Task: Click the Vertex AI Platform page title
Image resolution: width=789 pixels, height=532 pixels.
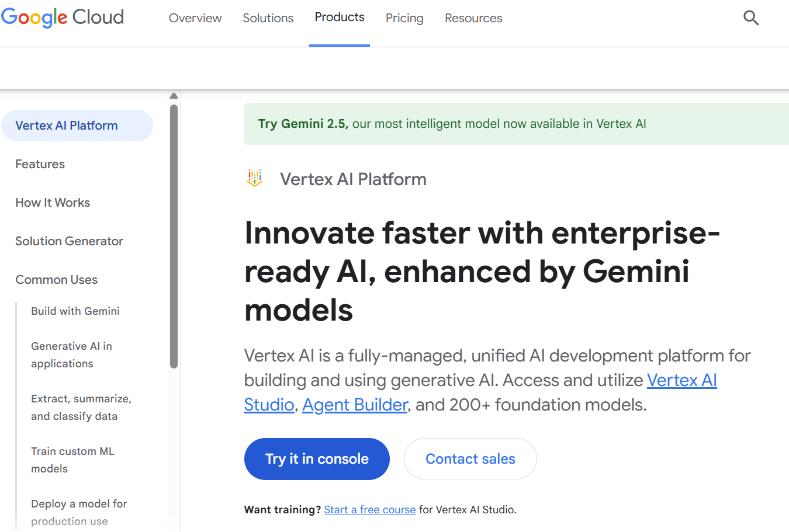Action: (x=353, y=179)
